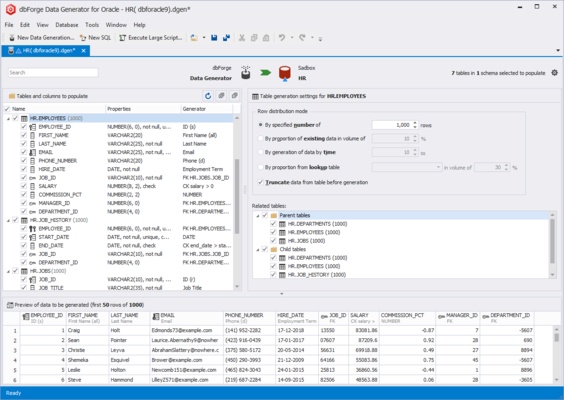This screenshot has height=400, width=564.
Task: Uncheck the SALARY column checkbox
Action: [24, 186]
